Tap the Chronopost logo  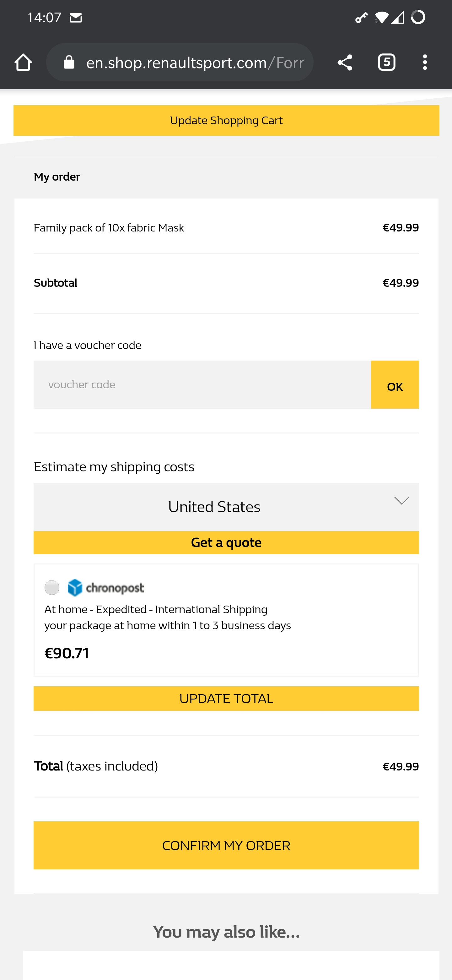[x=106, y=587]
